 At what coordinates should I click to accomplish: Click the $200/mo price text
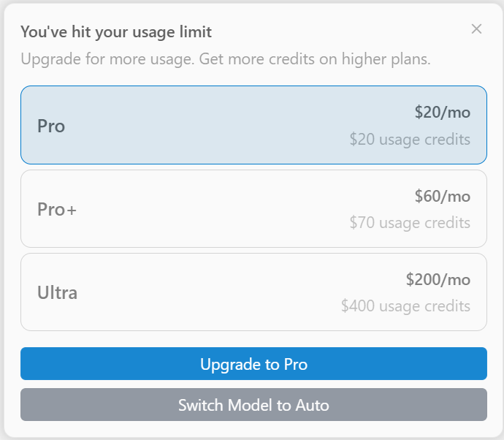coord(438,279)
